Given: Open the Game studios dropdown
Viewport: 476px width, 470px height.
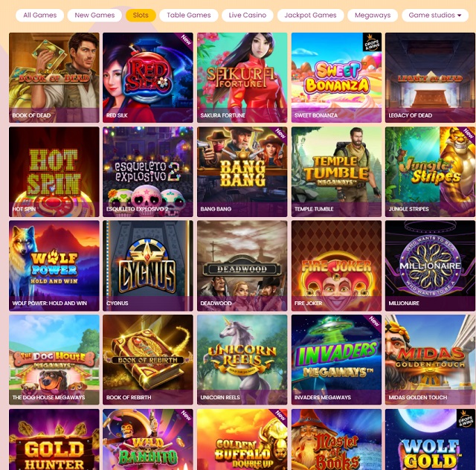Looking at the screenshot, I should click(x=434, y=15).
